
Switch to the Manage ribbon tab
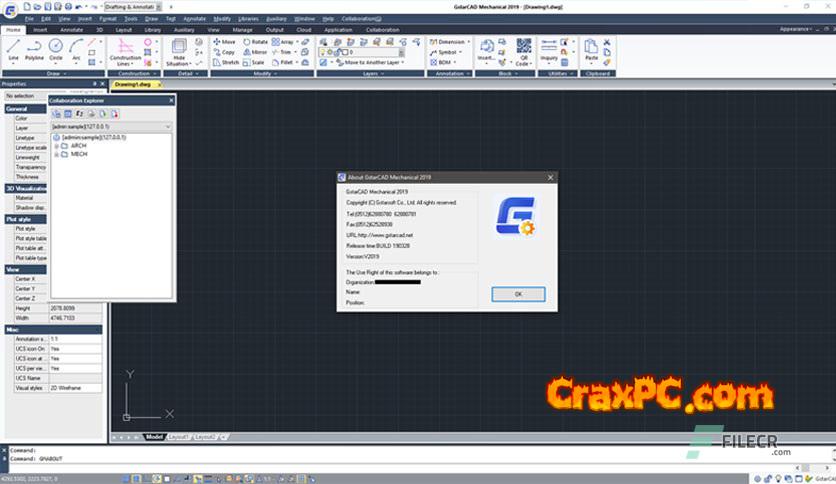point(242,30)
